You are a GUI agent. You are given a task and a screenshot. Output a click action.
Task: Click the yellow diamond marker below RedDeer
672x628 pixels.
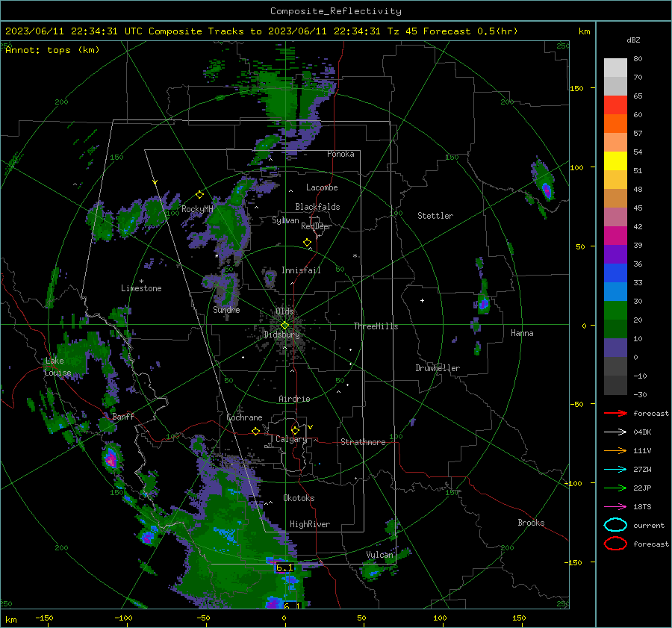(307, 243)
